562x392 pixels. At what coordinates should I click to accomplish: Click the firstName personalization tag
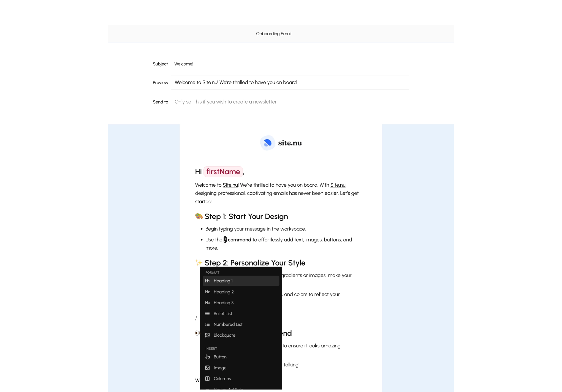point(223,171)
